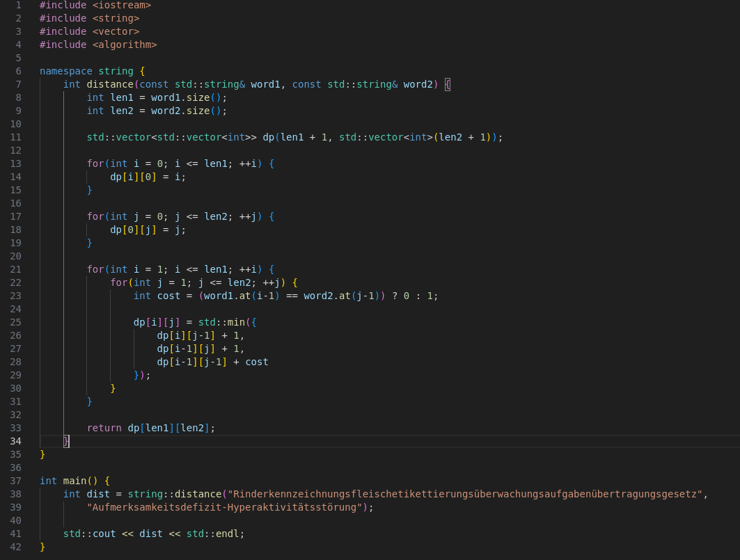Click the opening brace ending line 7
Image resolution: width=740 pixels, height=560 pixels.
pos(448,84)
